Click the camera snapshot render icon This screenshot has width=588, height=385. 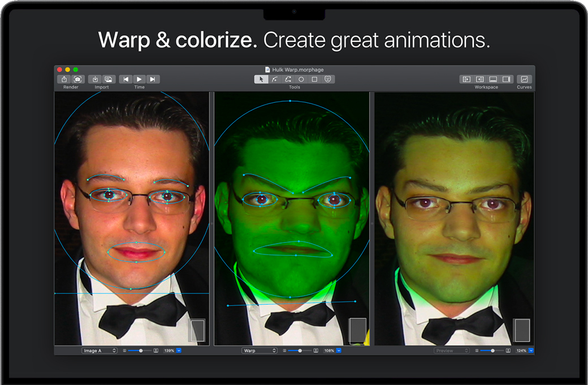tap(77, 80)
